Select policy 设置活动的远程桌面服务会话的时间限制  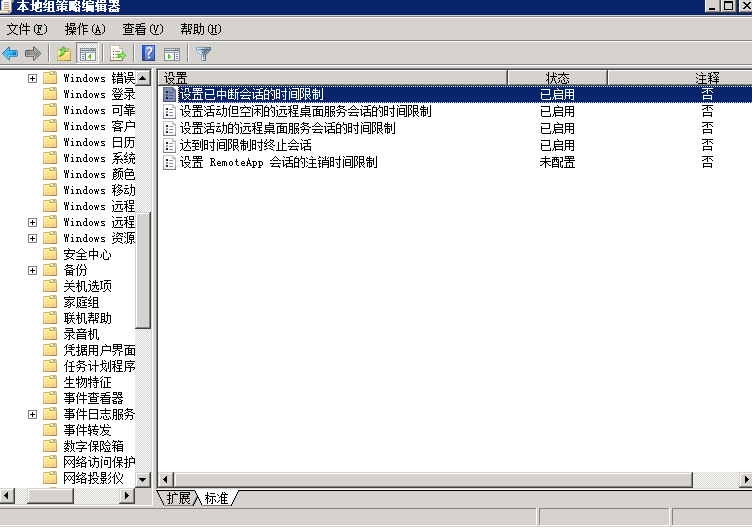click(287, 129)
